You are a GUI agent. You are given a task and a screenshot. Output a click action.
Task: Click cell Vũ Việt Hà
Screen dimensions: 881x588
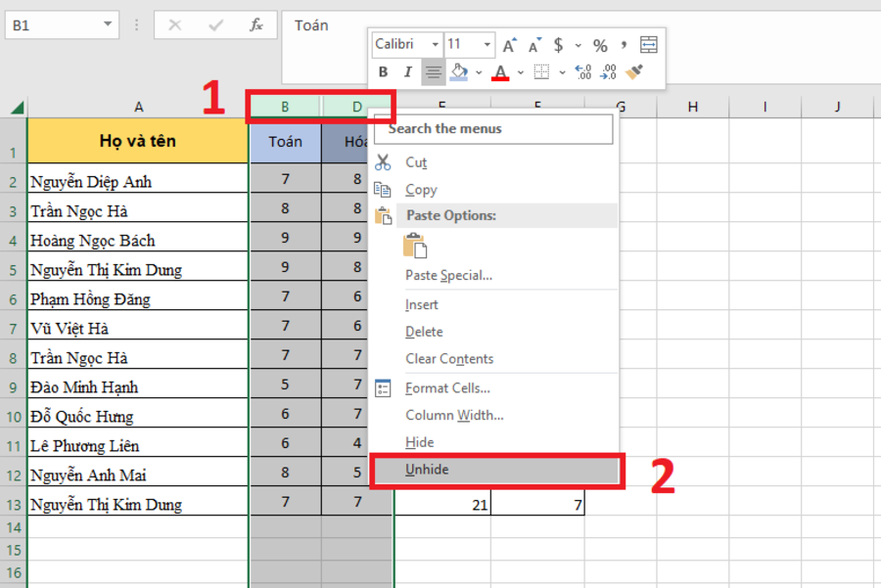pos(138,326)
